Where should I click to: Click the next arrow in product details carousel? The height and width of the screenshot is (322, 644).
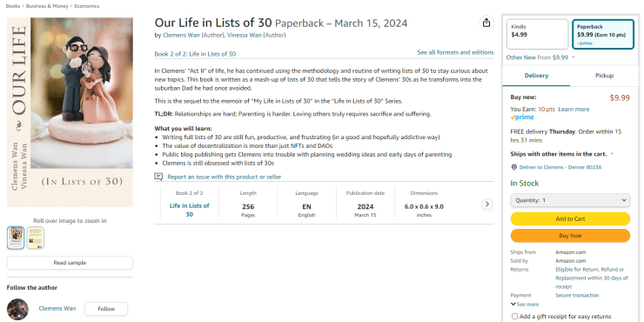point(487,205)
